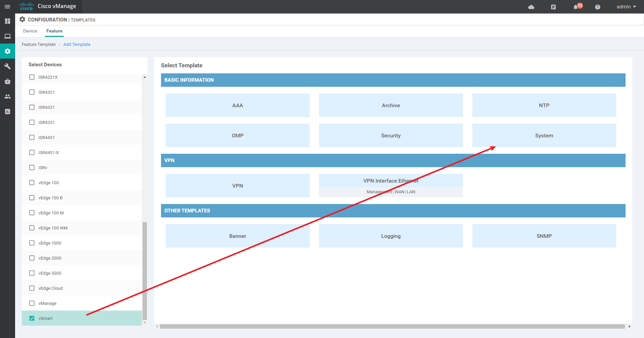Choose the VPN Interface Ethernet template

[x=390, y=185]
